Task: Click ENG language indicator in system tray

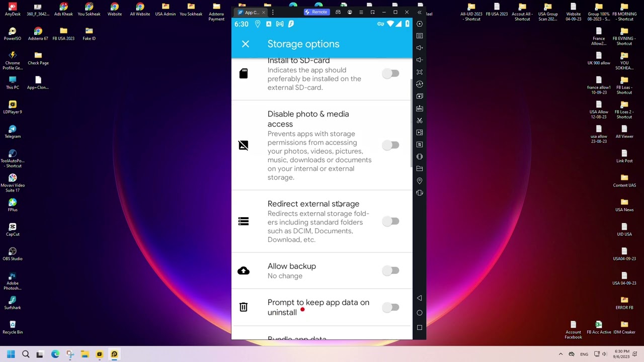Action: coord(584,354)
